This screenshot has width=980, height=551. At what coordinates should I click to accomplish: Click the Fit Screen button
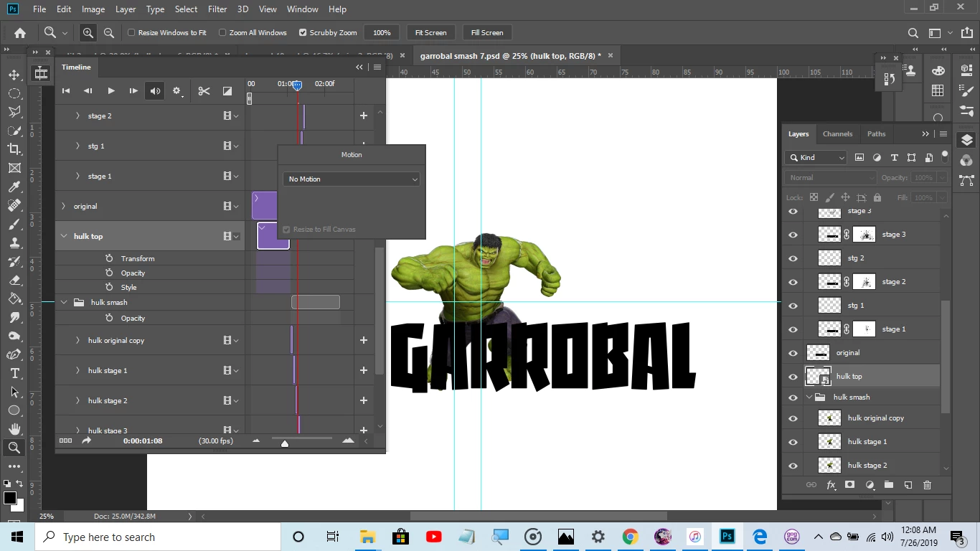(x=430, y=32)
